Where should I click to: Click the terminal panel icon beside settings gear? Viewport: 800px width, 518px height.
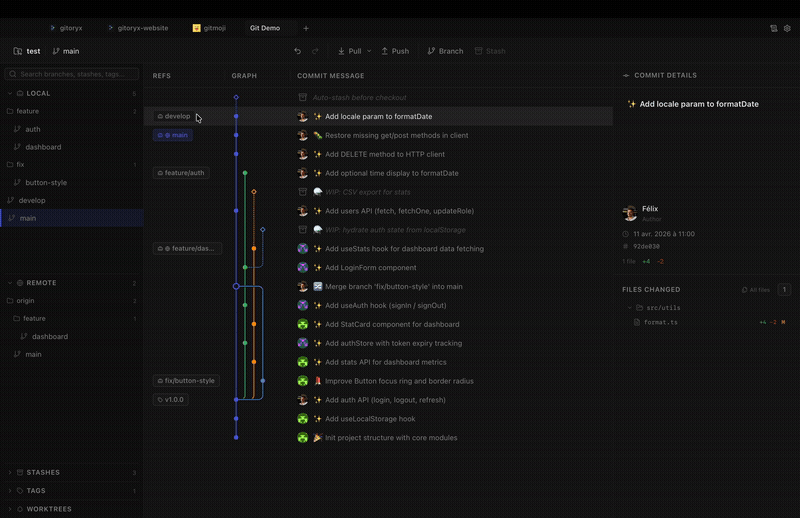(x=773, y=29)
